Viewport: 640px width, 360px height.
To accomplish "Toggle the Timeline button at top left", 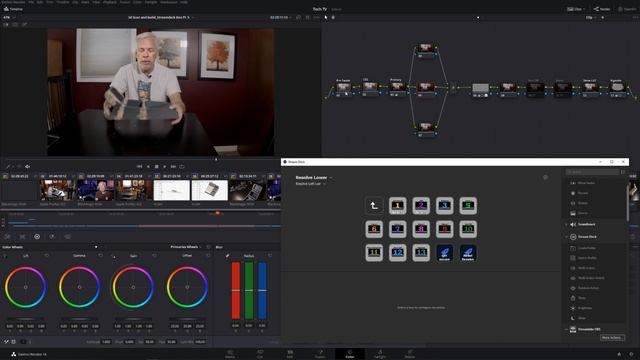I will point(13,9).
